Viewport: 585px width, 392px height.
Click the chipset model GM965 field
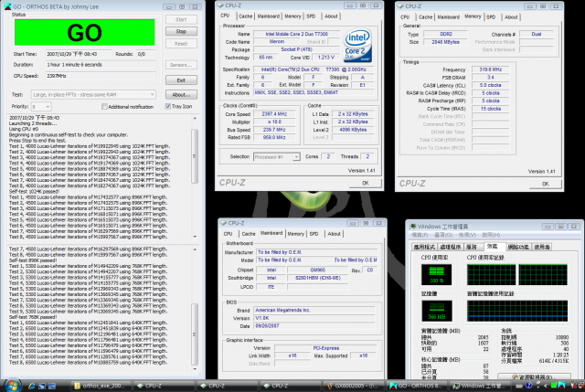click(x=317, y=270)
